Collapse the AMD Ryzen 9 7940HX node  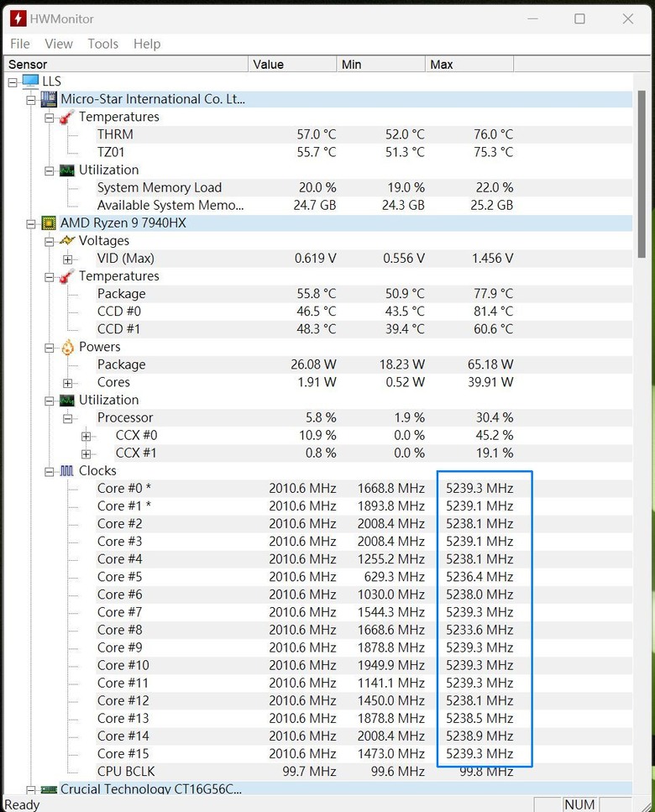pyautogui.click(x=31, y=224)
